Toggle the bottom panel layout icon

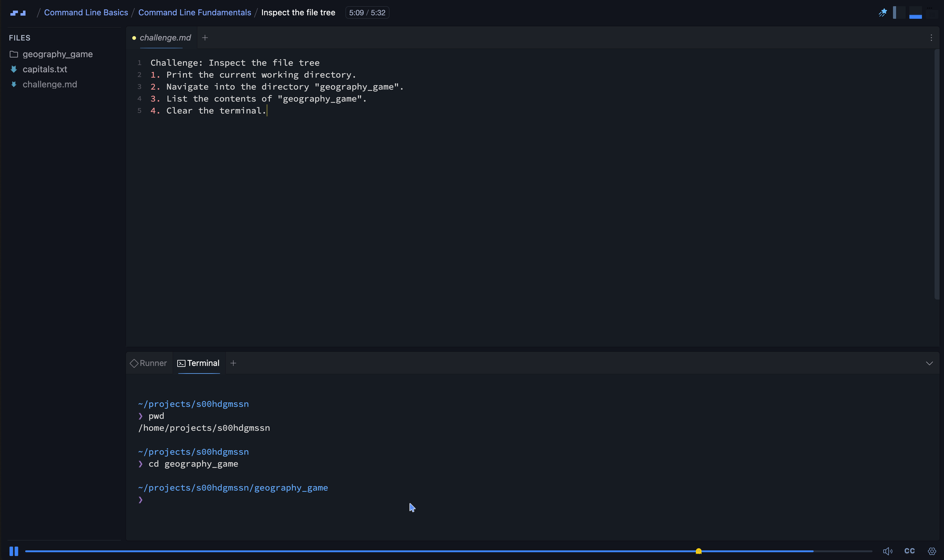916,13
